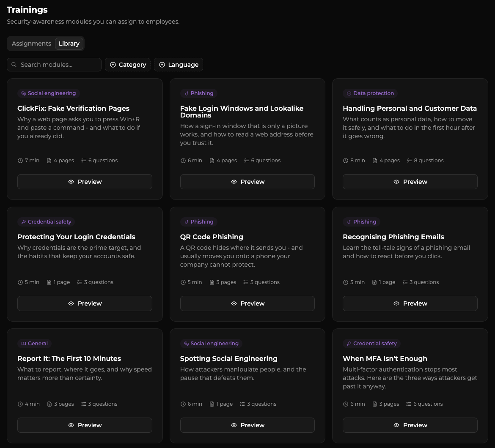The width and height of the screenshot is (495, 448).
Task: Click the Trainings page heading
Action: [27, 10]
